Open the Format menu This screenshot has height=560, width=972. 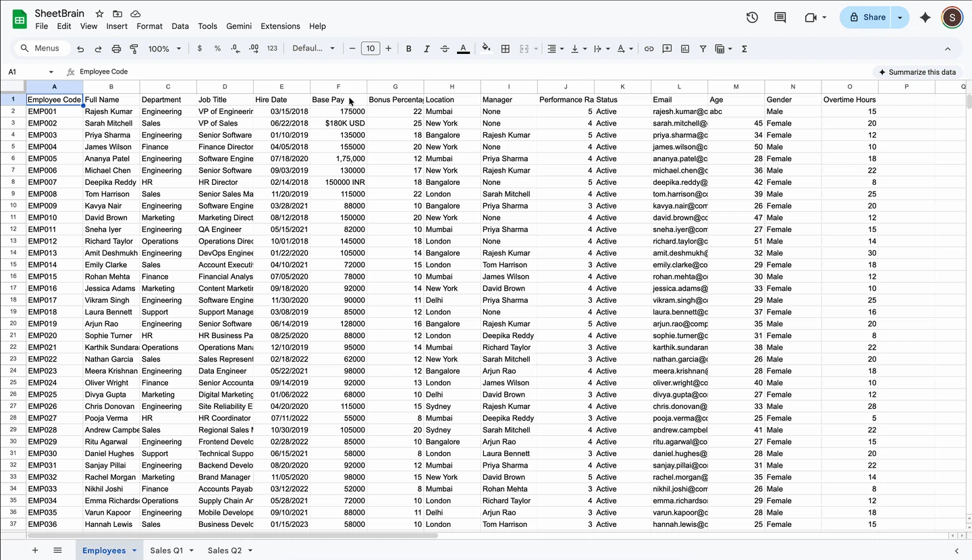149,26
